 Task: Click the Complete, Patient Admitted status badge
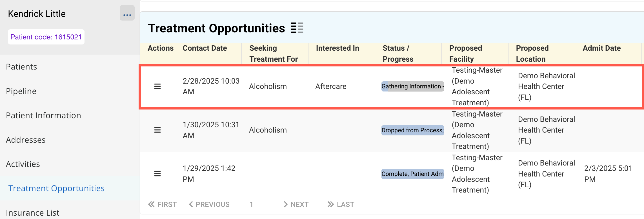click(412, 174)
